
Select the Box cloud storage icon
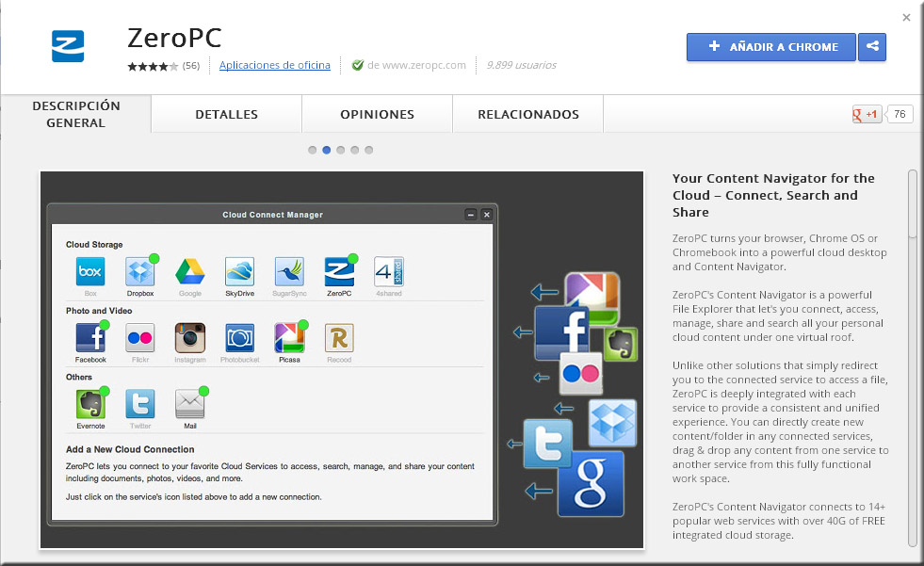click(90, 271)
